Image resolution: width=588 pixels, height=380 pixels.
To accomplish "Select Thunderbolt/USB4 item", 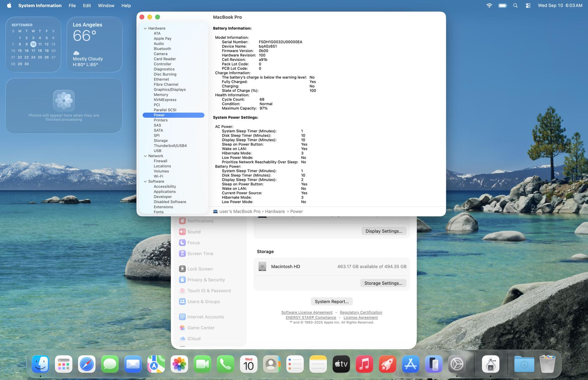I will pyautogui.click(x=170, y=146).
